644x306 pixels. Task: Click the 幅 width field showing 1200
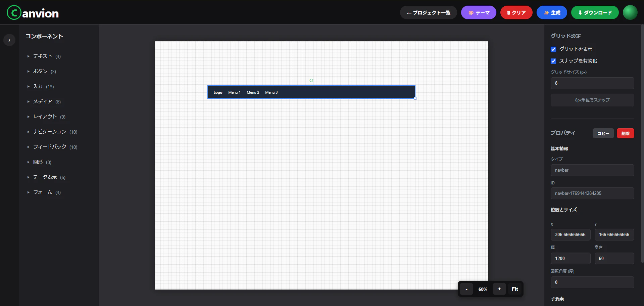pos(571,258)
